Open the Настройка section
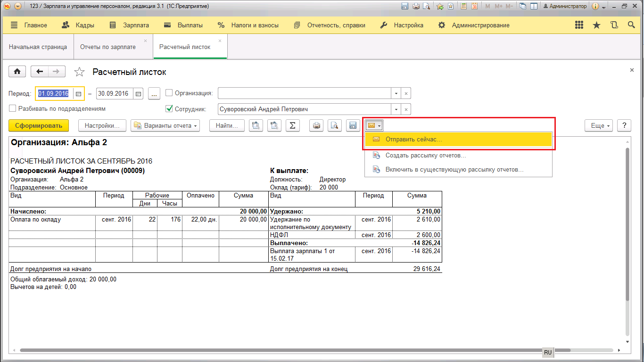This screenshot has width=644, height=362. 402,25
